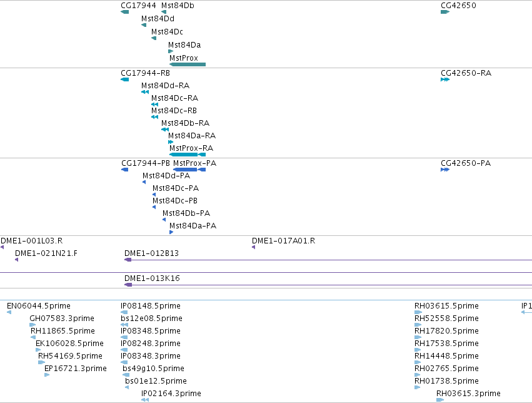Select the bs49g10.5prime EST glyph

point(126,375)
